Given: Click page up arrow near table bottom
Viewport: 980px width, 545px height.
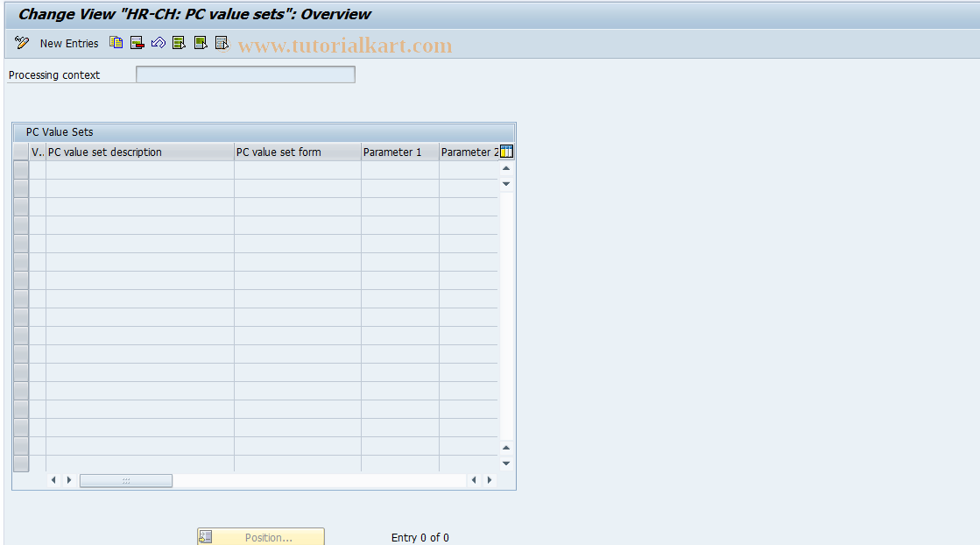Looking at the screenshot, I should [x=506, y=448].
